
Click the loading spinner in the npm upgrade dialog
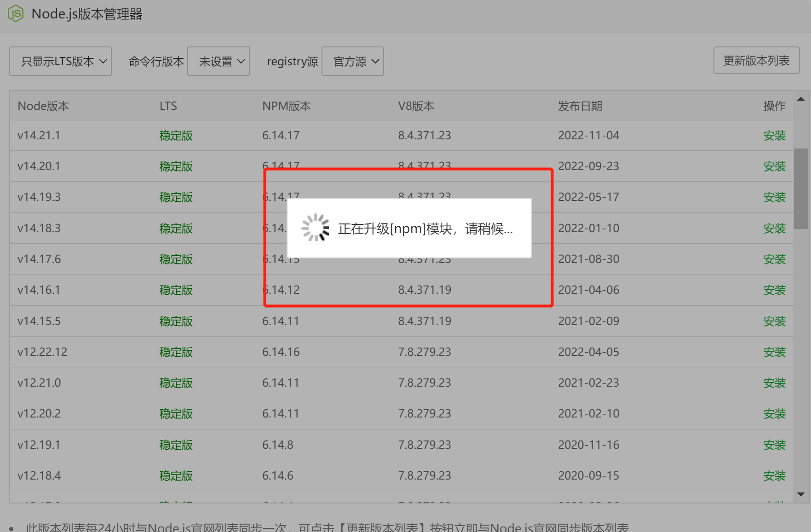(315, 228)
